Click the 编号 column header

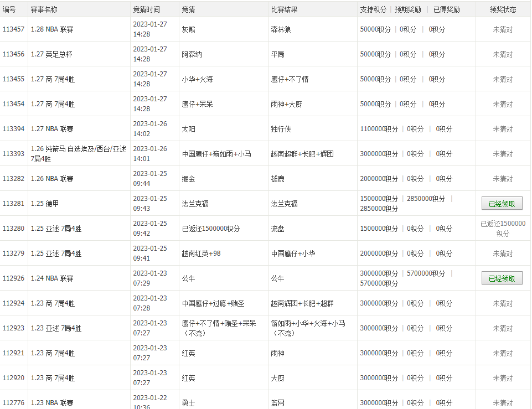[x=9, y=8]
